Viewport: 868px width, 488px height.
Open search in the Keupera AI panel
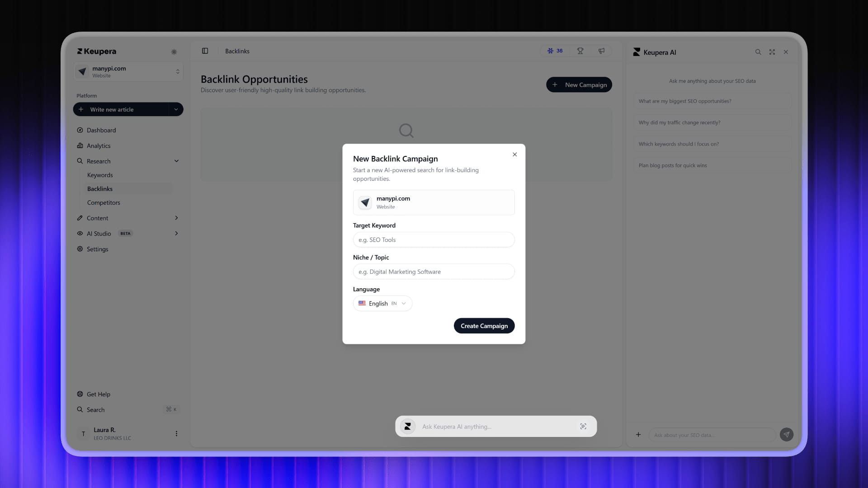pyautogui.click(x=758, y=52)
